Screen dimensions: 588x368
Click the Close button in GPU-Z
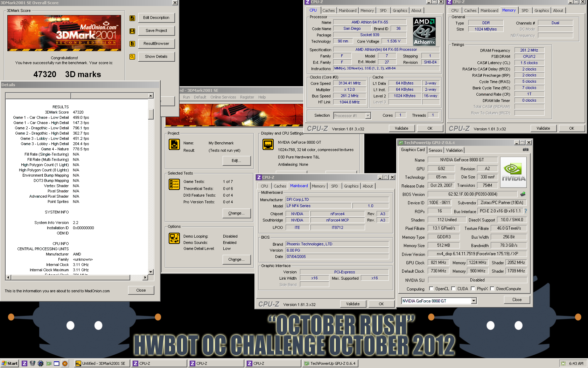pos(517,300)
